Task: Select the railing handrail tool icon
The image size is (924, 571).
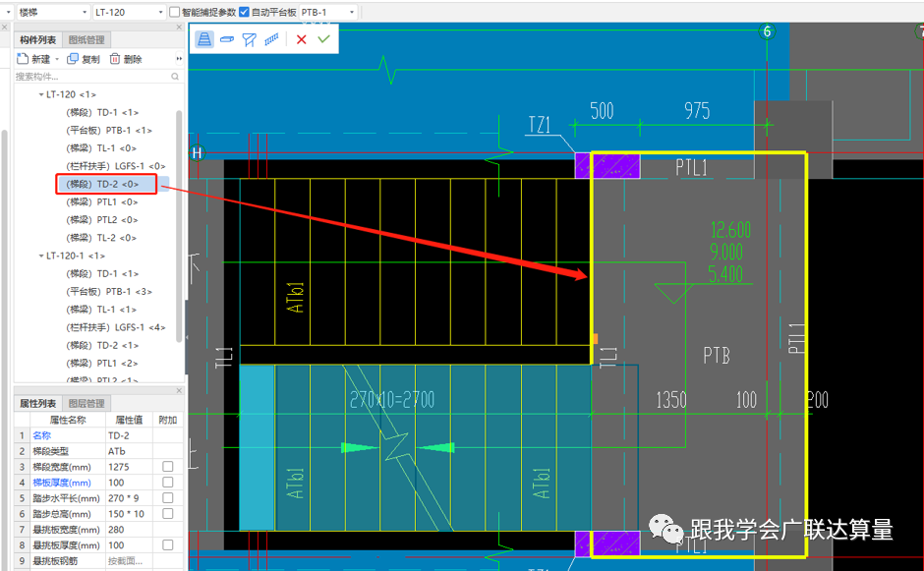Action: pos(271,39)
